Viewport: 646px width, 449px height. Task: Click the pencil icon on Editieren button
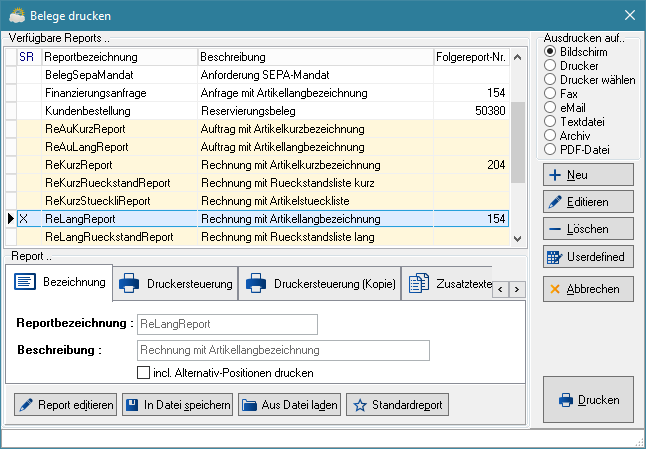[555, 202]
